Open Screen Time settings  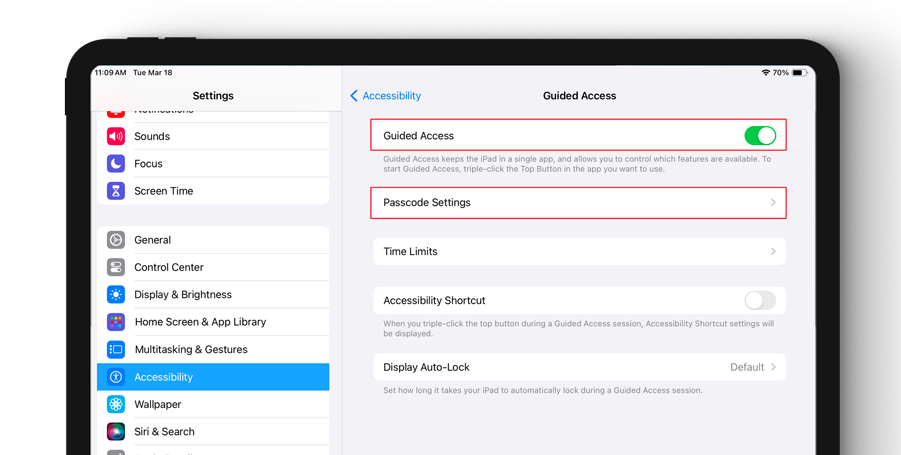pyautogui.click(x=213, y=191)
